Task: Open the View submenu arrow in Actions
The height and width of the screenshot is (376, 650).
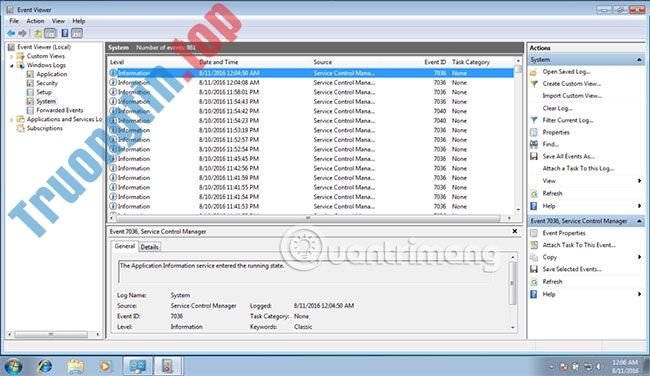Action: click(x=640, y=181)
